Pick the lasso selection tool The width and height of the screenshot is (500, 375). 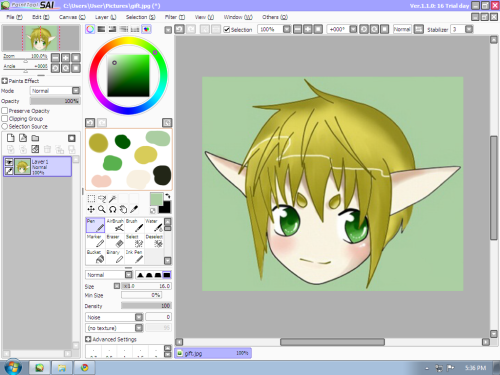point(102,199)
